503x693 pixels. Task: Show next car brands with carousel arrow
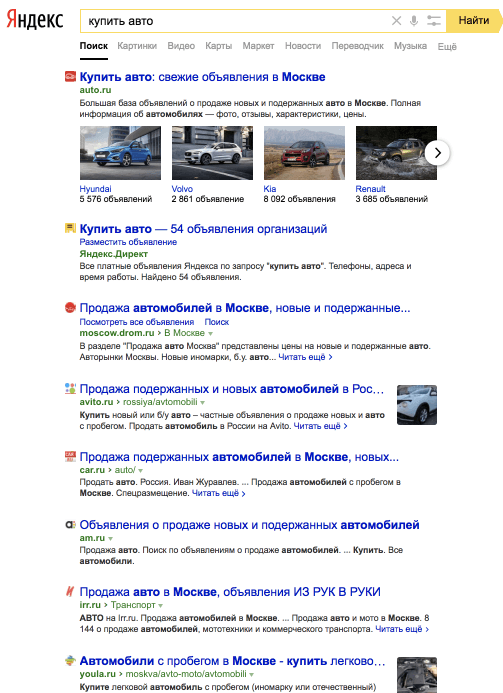437,153
